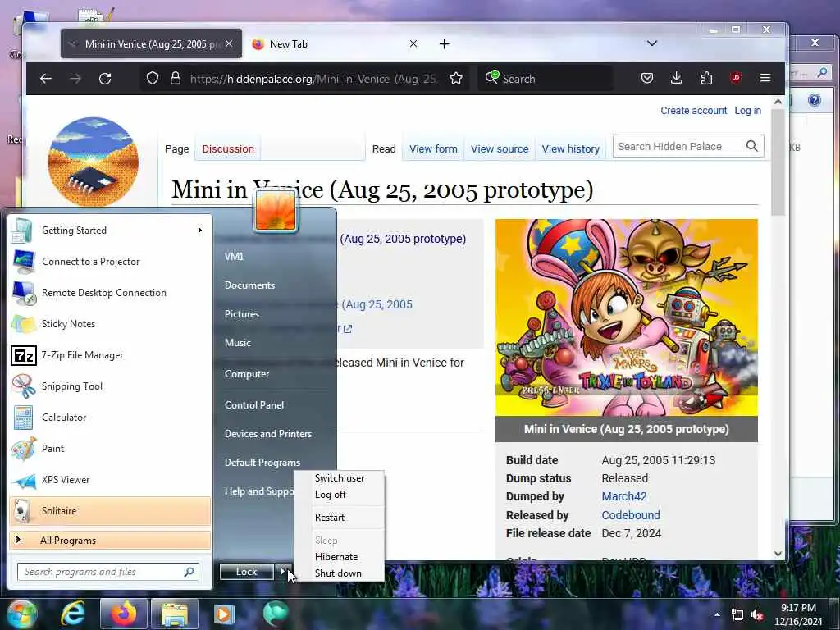840x630 pixels.
Task: Select Switch user from the power menu
Action: [x=339, y=478]
